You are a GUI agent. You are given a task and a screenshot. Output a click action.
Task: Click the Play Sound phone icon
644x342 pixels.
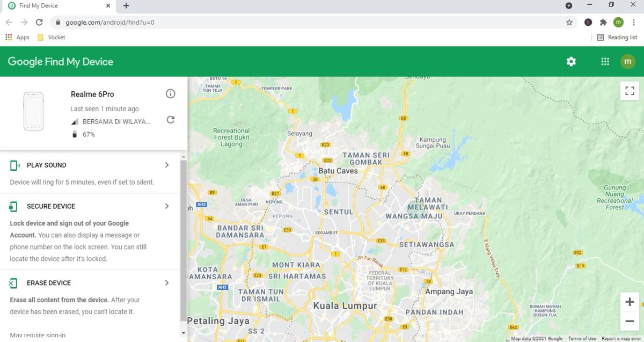point(14,165)
